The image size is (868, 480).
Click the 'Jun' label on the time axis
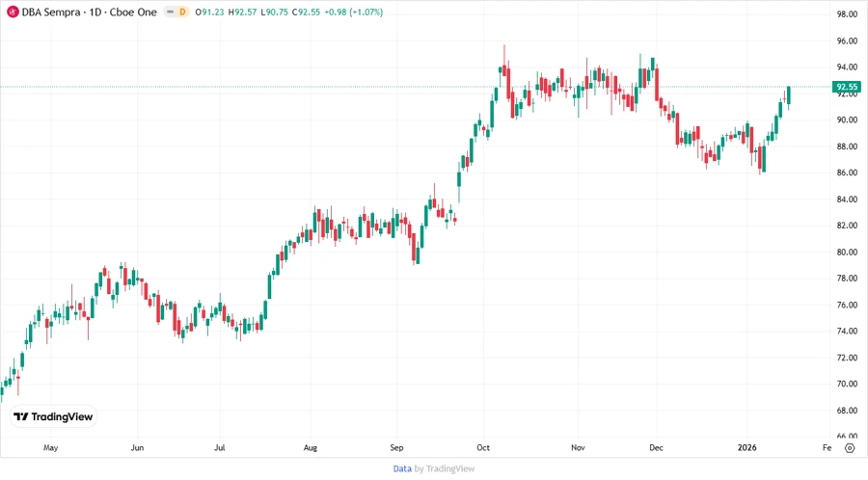[137, 447]
